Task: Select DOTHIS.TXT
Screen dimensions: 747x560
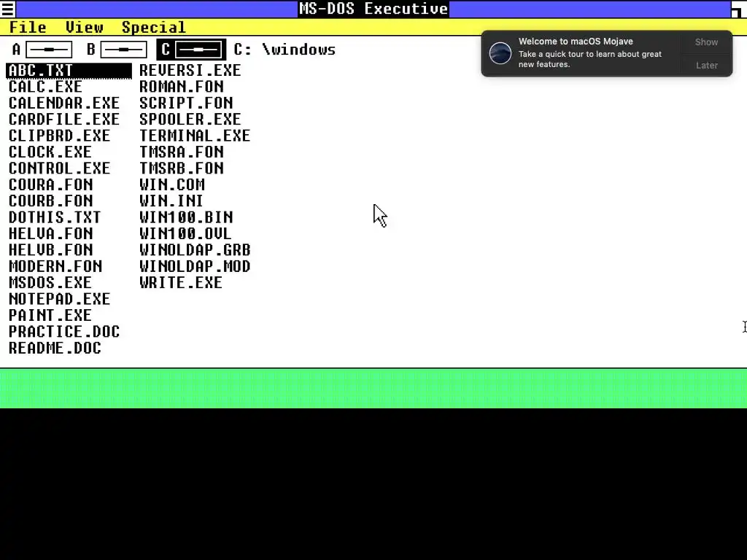Action: [55, 217]
